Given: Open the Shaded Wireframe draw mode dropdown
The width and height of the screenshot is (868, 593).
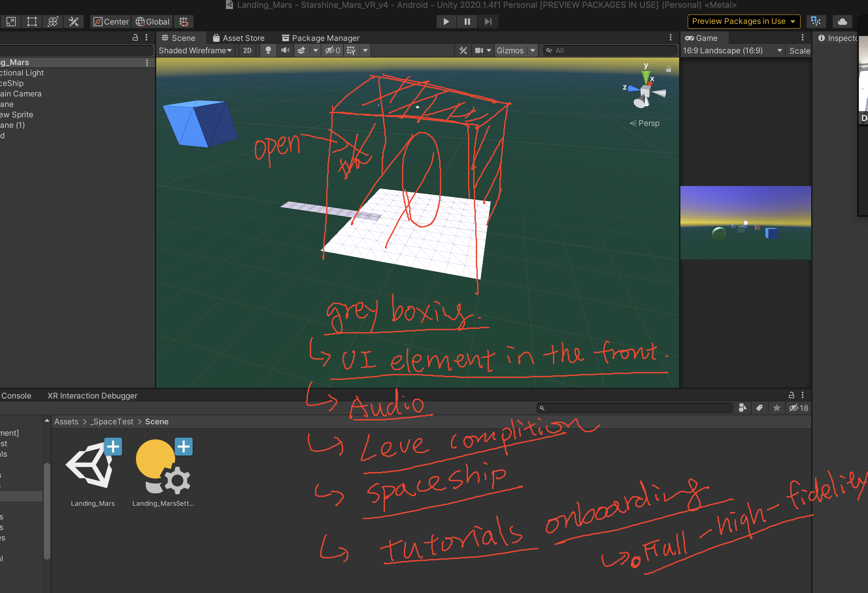Looking at the screenshot, I should click(x=195, y=50).
